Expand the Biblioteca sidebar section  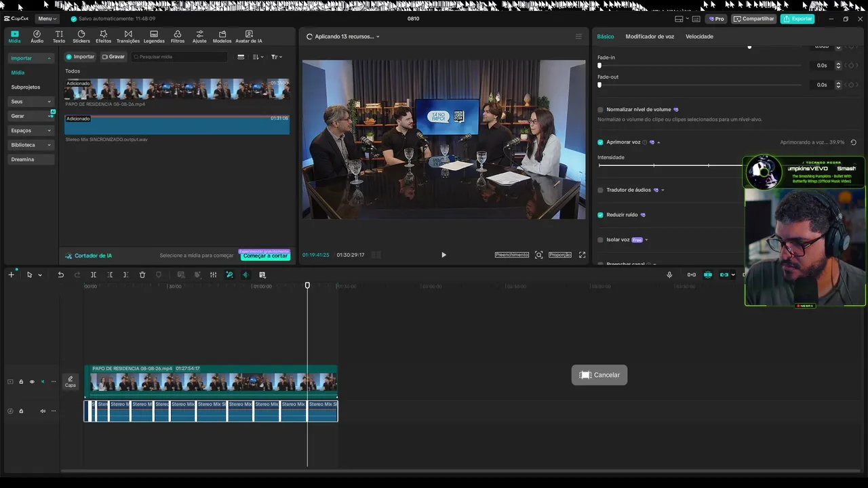point(31,145)
